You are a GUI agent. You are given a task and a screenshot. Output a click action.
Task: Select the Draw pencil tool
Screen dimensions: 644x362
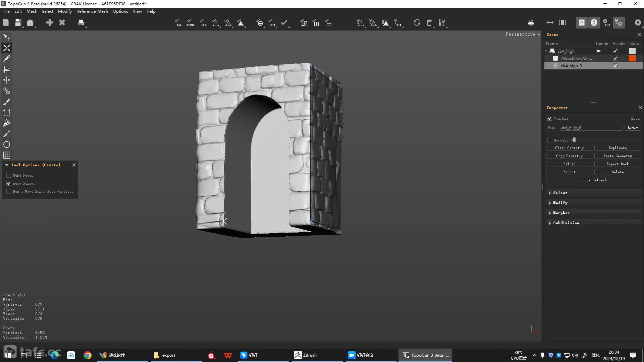point(7,59)
